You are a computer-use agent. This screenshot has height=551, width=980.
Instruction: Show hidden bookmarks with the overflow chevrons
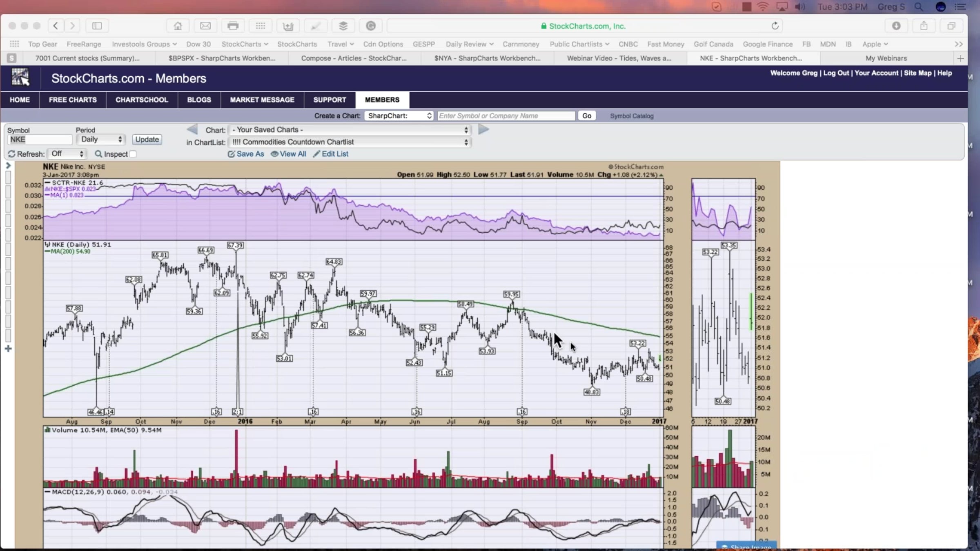(959, 44)
